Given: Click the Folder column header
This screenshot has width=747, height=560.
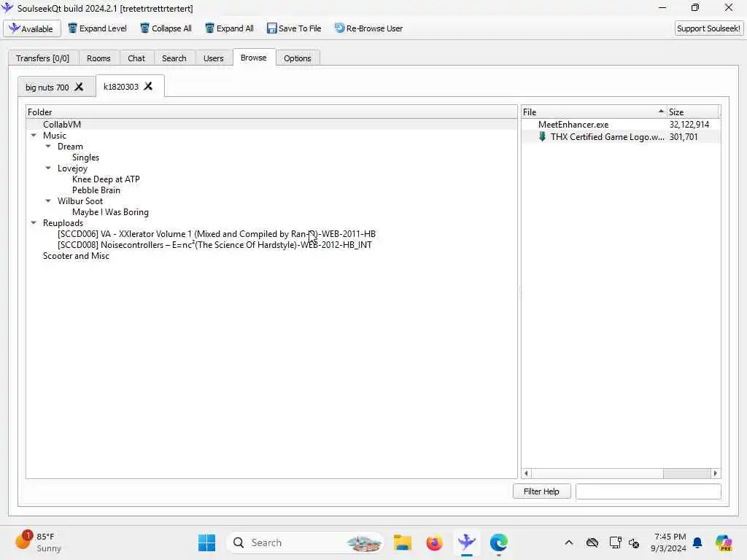Looking at the screenshot, I should pyautogui.click(x=271, y=112).
